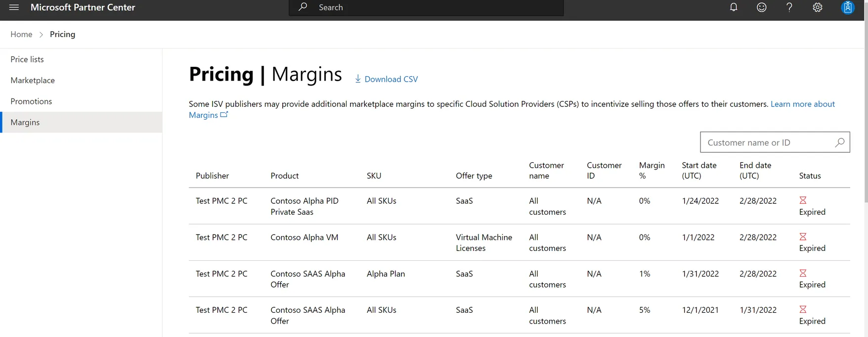
Task: Open the notifications bell
Action: [734, 7]
